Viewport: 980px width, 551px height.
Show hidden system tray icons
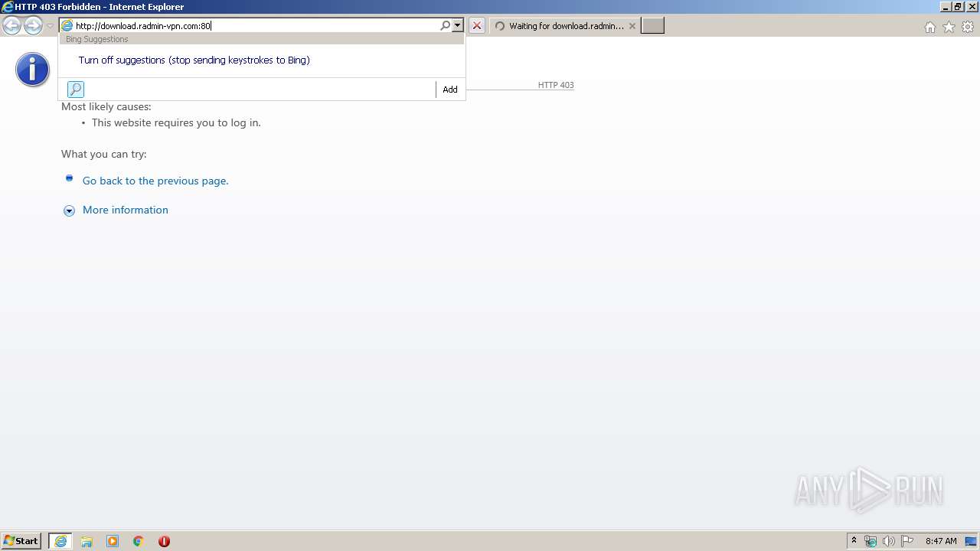[x=854, y=541]
